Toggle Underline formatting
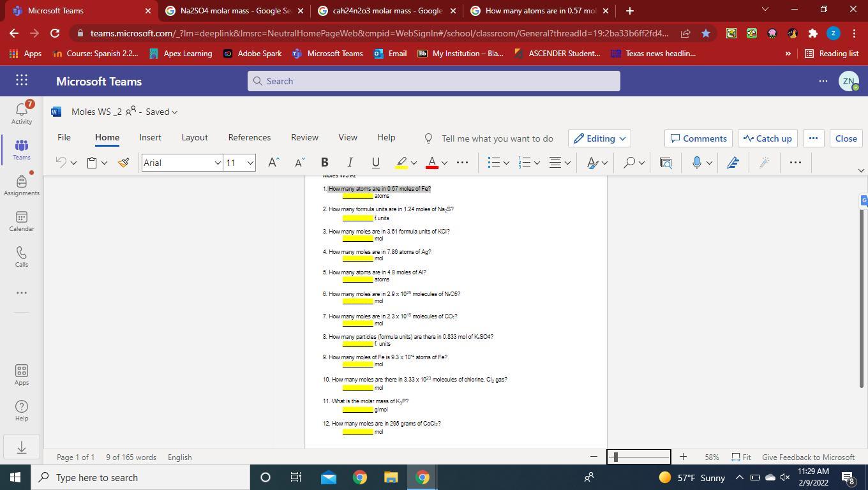The image size is (868, 490). (375, 163)
